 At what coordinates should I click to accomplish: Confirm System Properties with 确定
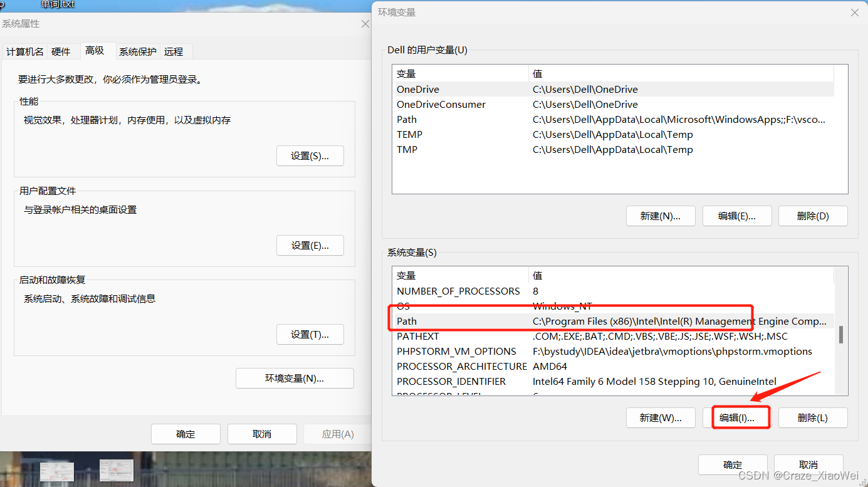click(x=186, y=434)
